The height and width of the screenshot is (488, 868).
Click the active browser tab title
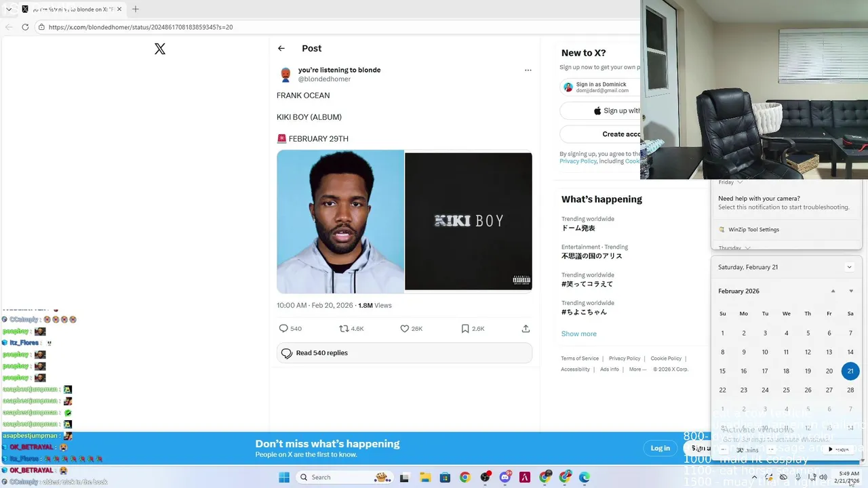73,9
